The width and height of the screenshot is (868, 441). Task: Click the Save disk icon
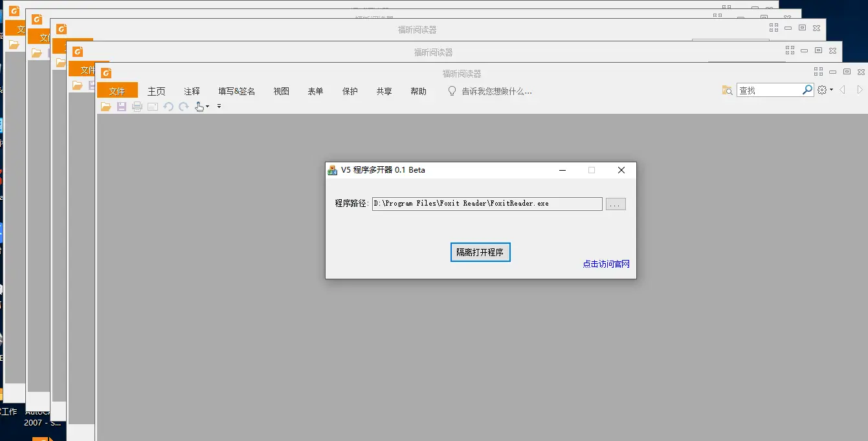(122, 107)
